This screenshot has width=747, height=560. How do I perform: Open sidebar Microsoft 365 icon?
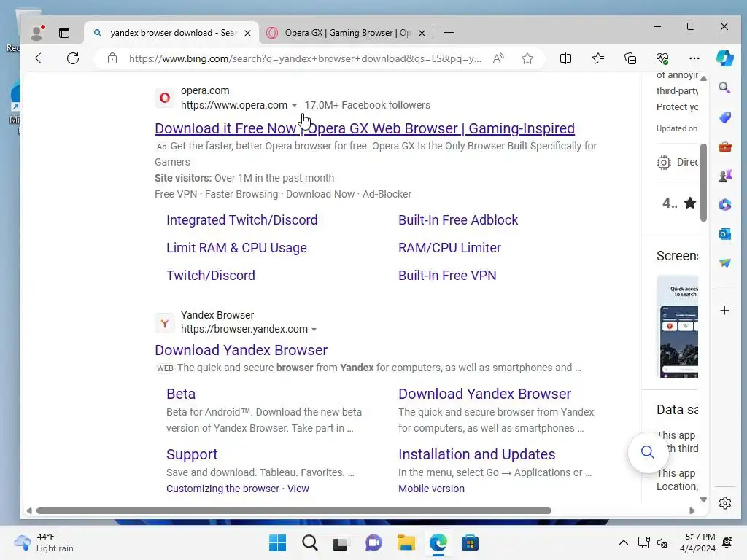(x=725, y=205)
